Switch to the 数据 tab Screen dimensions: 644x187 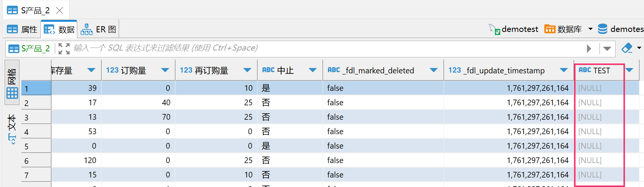click(x=59, y=29)
